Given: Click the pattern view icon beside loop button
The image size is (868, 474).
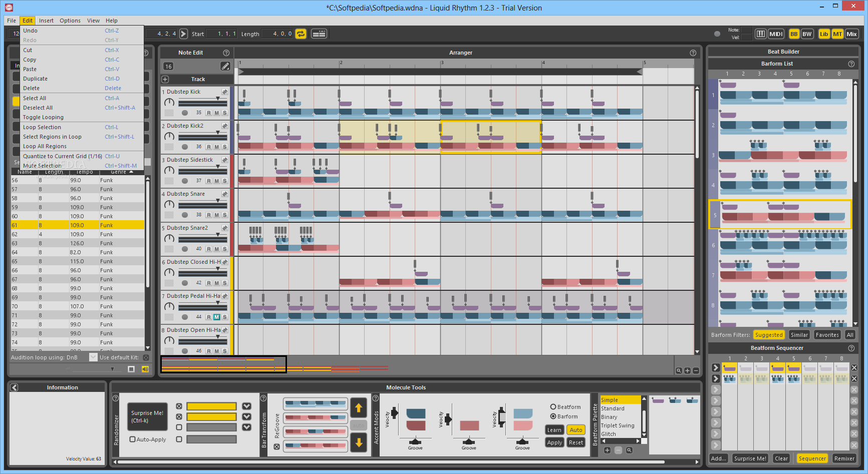Looking at the screenshot, I should pyautogui.click(x=319, y=34).
